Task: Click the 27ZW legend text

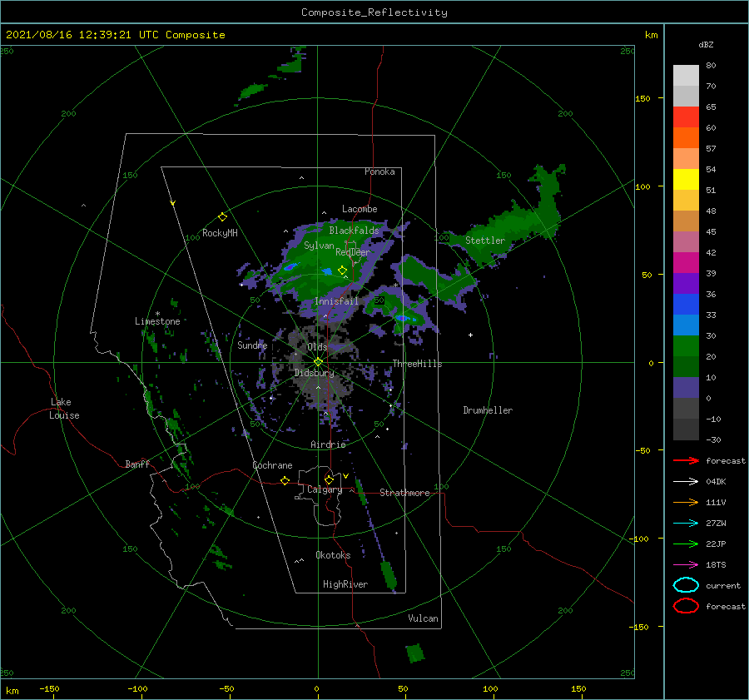Action: tap(716, 524)
